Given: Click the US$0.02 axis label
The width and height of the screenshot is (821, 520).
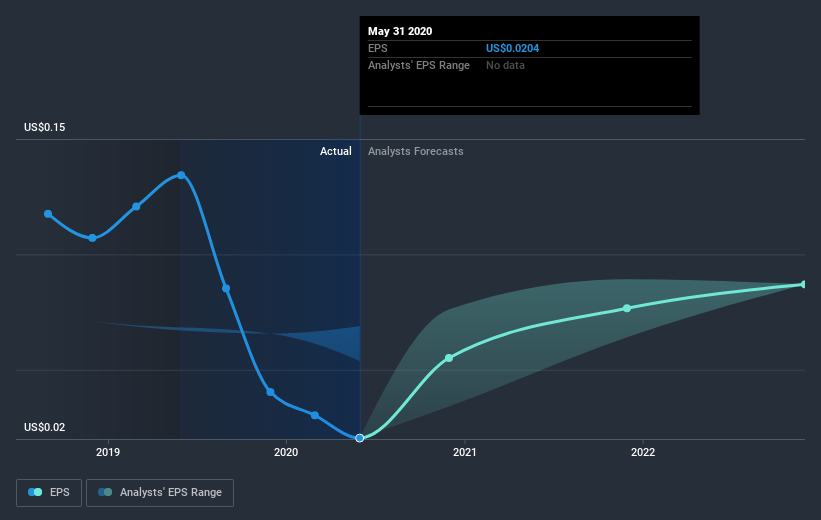Looking at the screenshot, I should (45, 427).
